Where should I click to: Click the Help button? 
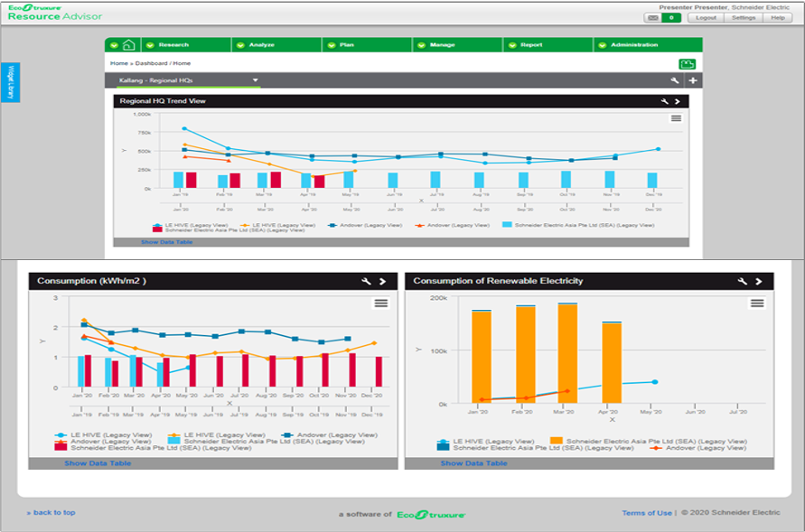click(778, 18)
